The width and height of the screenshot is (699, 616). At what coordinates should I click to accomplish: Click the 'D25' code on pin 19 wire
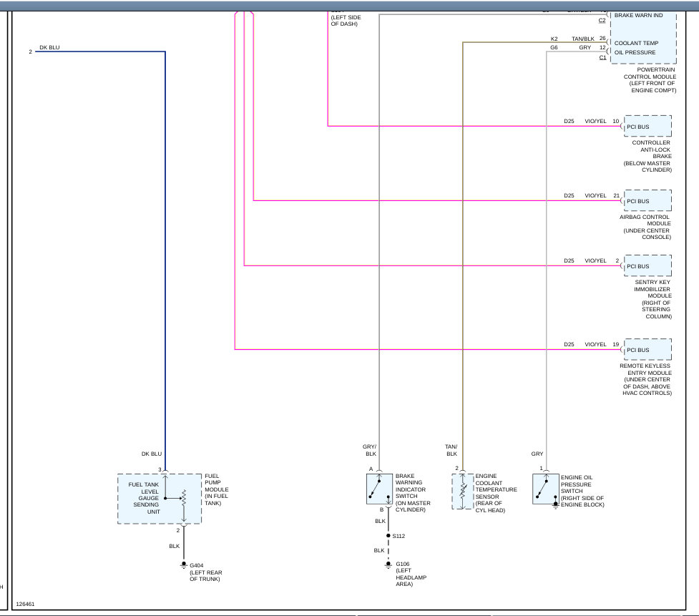coord(569,345)
